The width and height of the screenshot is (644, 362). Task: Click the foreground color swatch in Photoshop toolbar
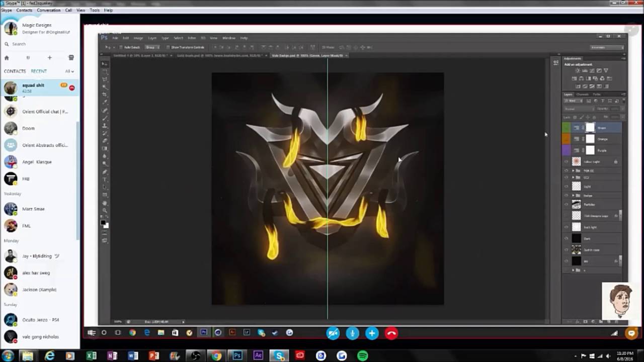click(103, 223)
